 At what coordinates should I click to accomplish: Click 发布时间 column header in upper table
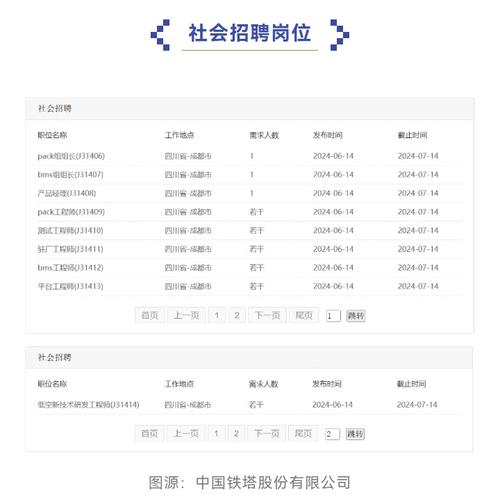tap(328, 135)
